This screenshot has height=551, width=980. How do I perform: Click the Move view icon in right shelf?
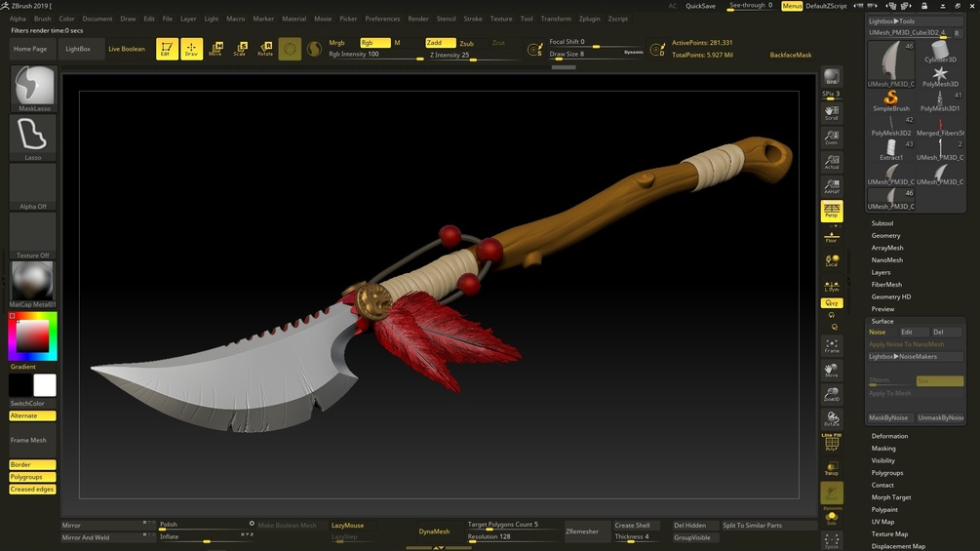[831, 371]
